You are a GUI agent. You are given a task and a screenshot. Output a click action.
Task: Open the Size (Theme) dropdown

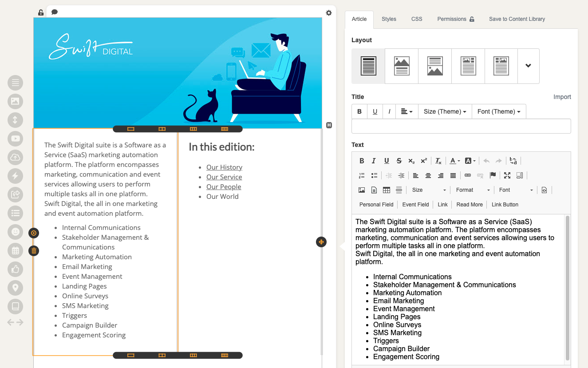pos(445,111)
